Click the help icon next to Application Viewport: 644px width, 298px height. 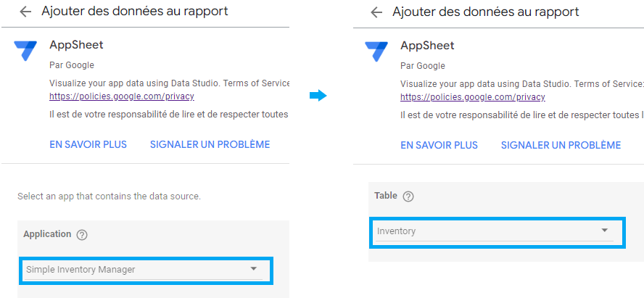[x=82, y=235]
